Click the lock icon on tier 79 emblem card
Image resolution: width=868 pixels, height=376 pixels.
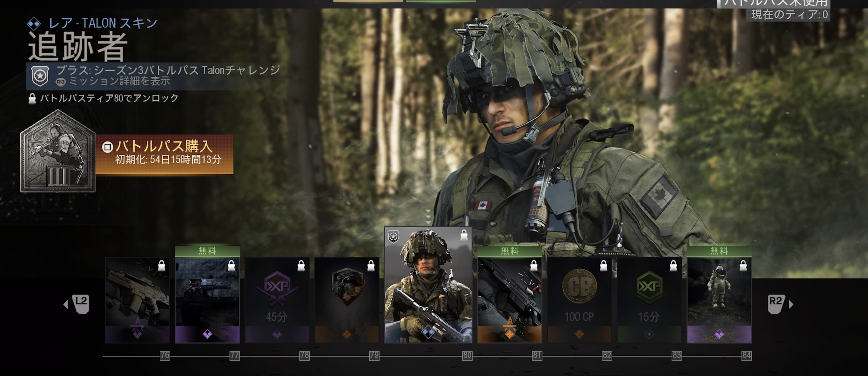371,265
